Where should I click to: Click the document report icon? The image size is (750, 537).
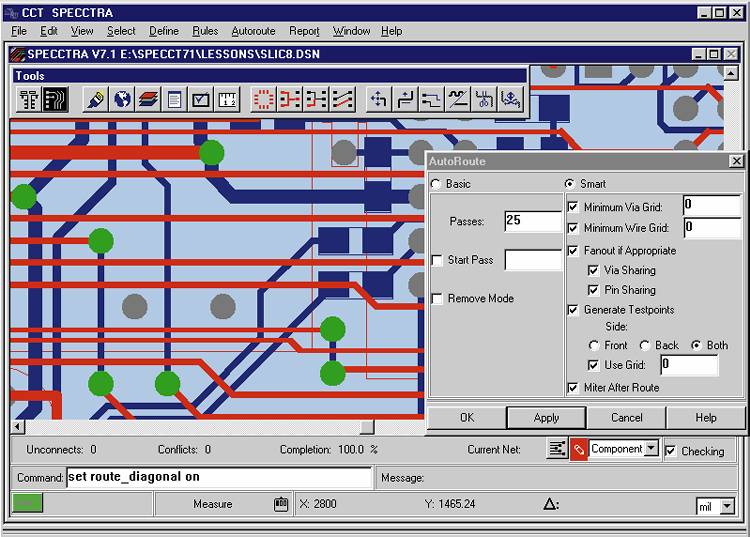click(x=175, y=99)
